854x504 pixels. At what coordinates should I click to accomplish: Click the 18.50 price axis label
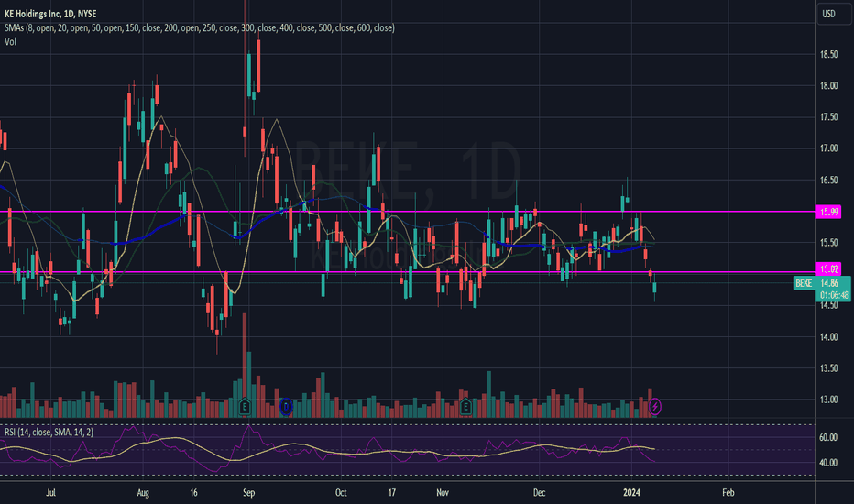[828, 54]
